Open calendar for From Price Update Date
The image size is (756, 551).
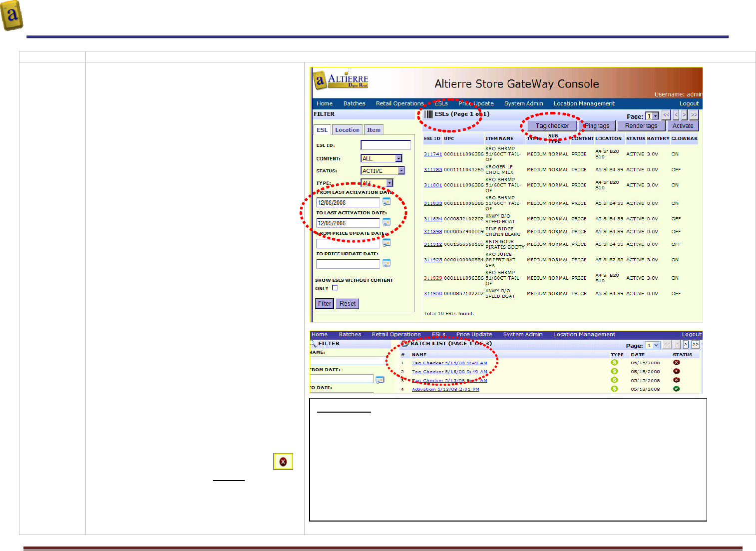coord(386,243)
